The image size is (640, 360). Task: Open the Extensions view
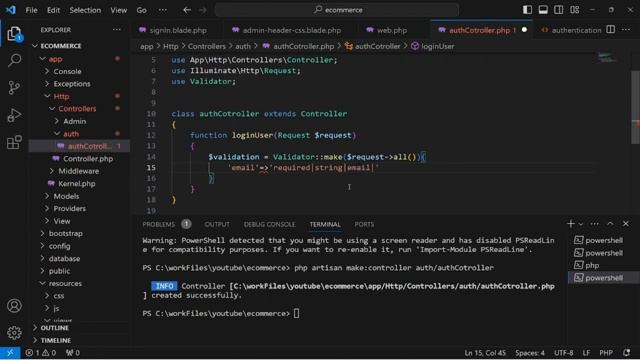pos(14,142)
